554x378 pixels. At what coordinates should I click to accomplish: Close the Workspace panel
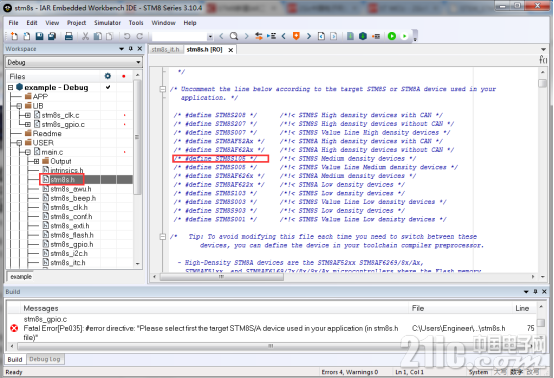pos(140,48)
